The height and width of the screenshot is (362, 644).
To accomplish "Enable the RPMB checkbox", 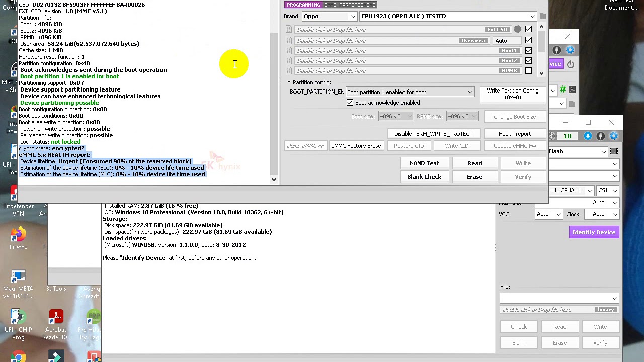I will pyautogui.click(x=528, y=71).
